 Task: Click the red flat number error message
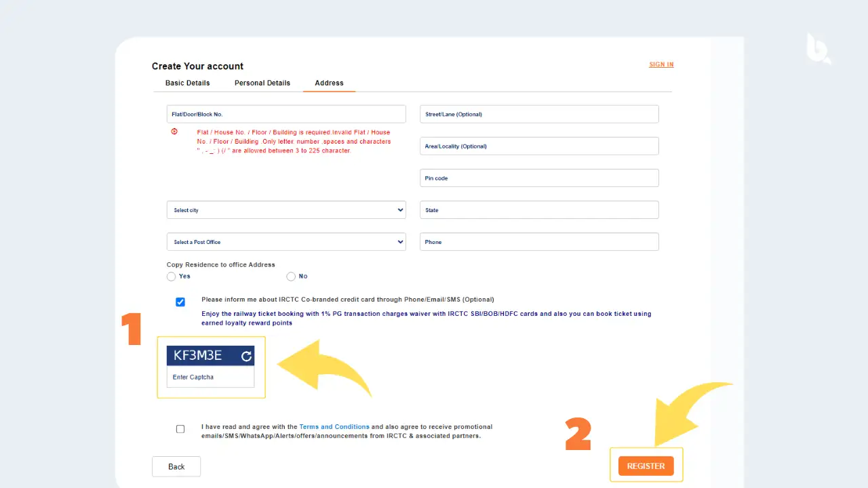click(x=294, y=142)
